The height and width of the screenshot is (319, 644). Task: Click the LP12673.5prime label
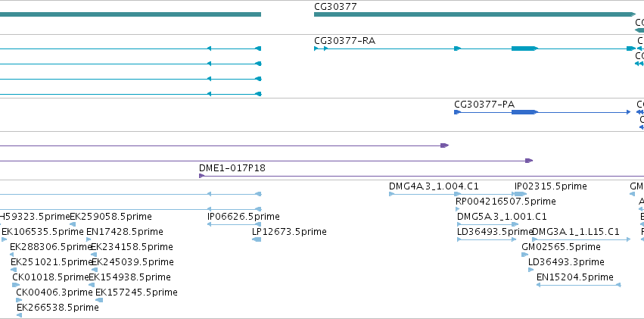(x=289, y=232)
